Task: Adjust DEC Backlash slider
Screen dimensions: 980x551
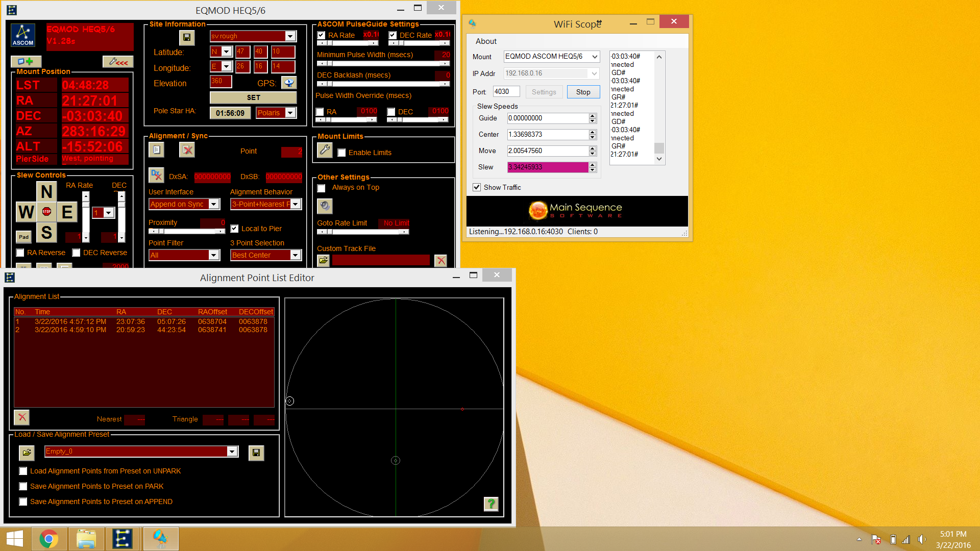Action: coord(383,84)
